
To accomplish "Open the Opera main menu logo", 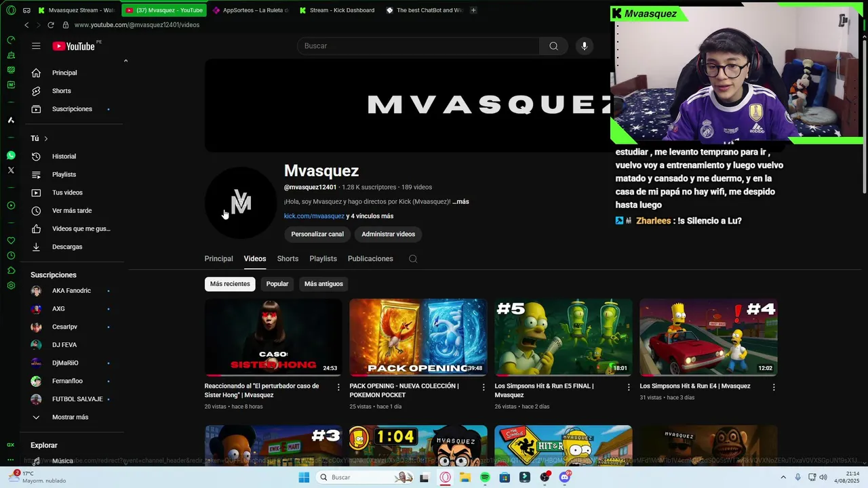I will coord(11,10).
